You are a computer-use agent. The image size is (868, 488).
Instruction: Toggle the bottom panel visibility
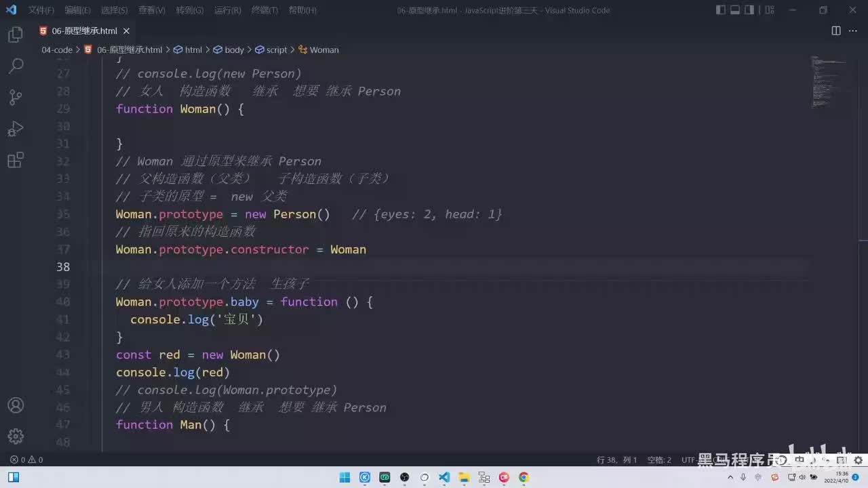point(735,10)
